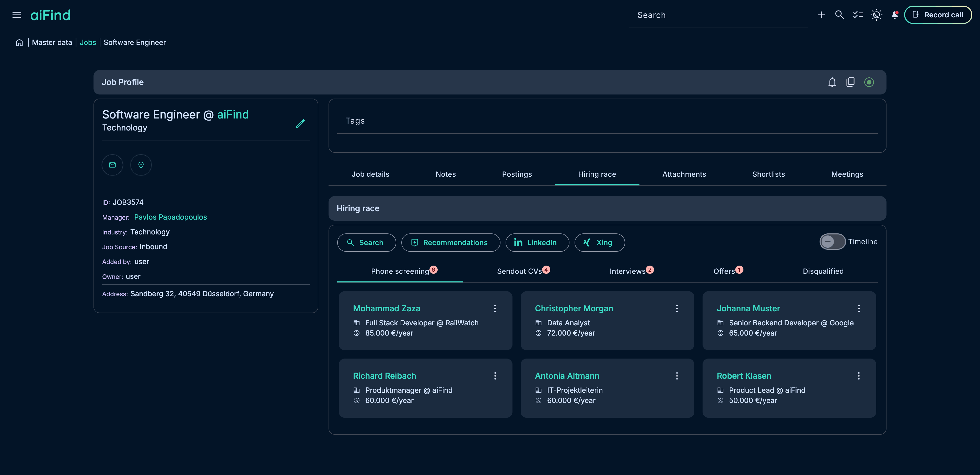Screen dimensions: 980x475
Task: Click the location pin icon
Action: [x=141, y=165]
